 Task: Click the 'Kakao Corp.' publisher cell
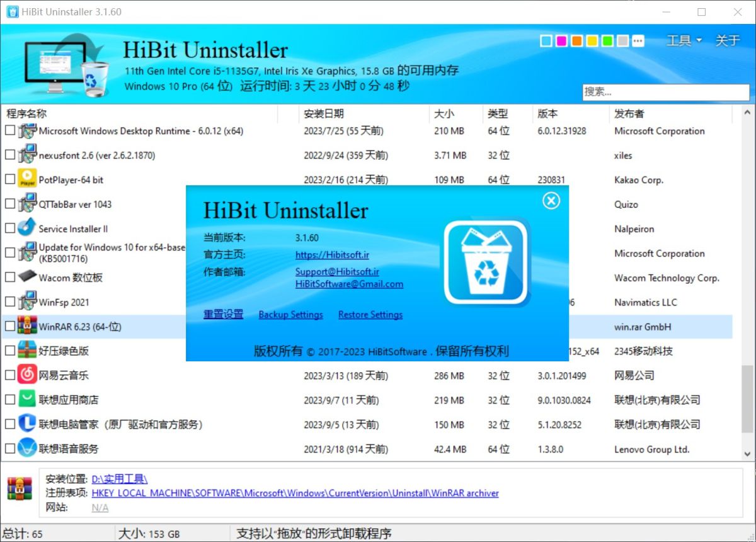pyautogui.click(x=639, y=180)
